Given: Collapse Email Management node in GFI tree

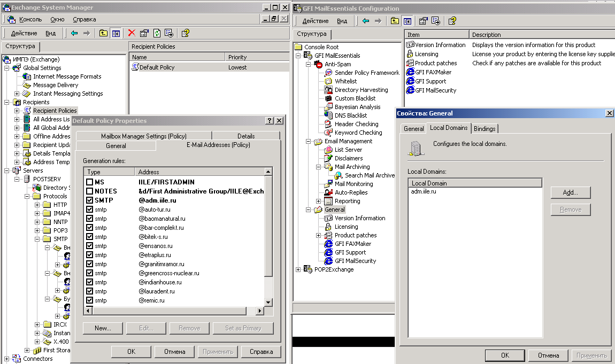Looking at the screenshot, I should tap(308, 142).
